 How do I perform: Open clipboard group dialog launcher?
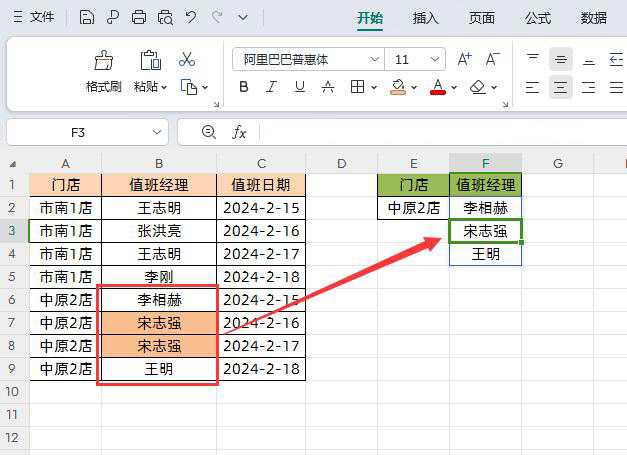pyautogui.click(x=216, y=104)
